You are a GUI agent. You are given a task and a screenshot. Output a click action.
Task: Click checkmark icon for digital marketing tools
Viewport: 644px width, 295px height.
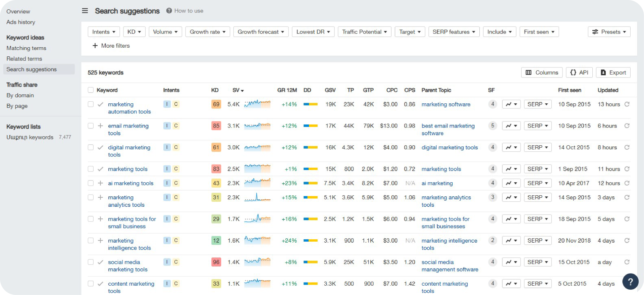(100, 147)
